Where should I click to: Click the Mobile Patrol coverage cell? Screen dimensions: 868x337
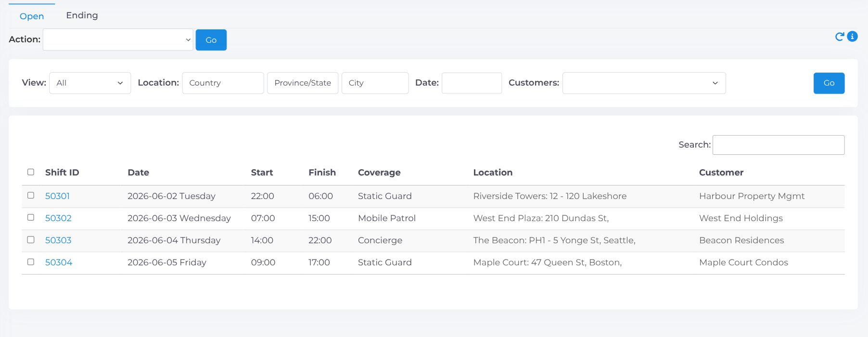tap(387, 218)
